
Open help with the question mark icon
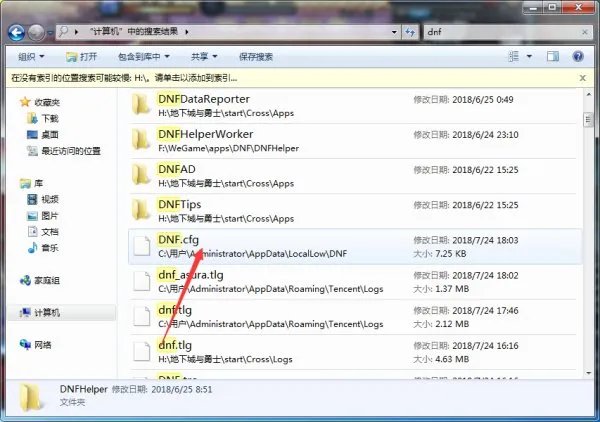pos(578,57)
